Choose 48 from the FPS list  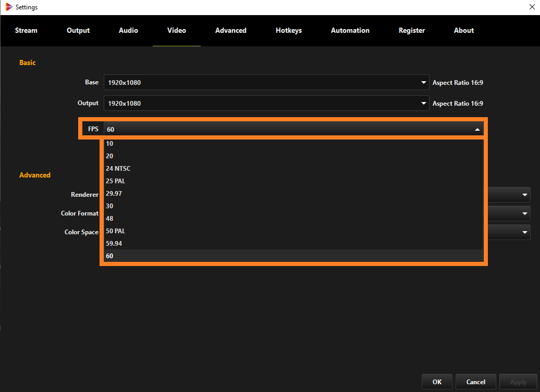point(293,218)
